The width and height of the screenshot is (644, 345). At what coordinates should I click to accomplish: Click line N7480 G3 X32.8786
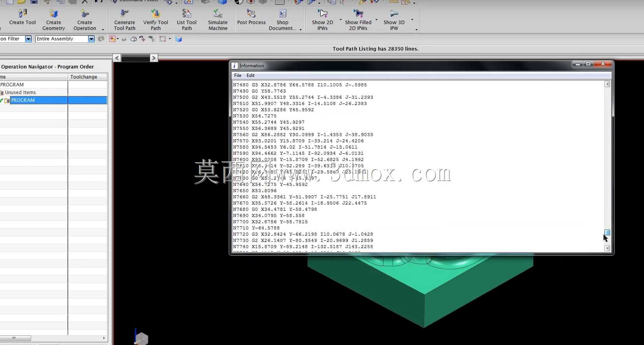tap(300, 85)
